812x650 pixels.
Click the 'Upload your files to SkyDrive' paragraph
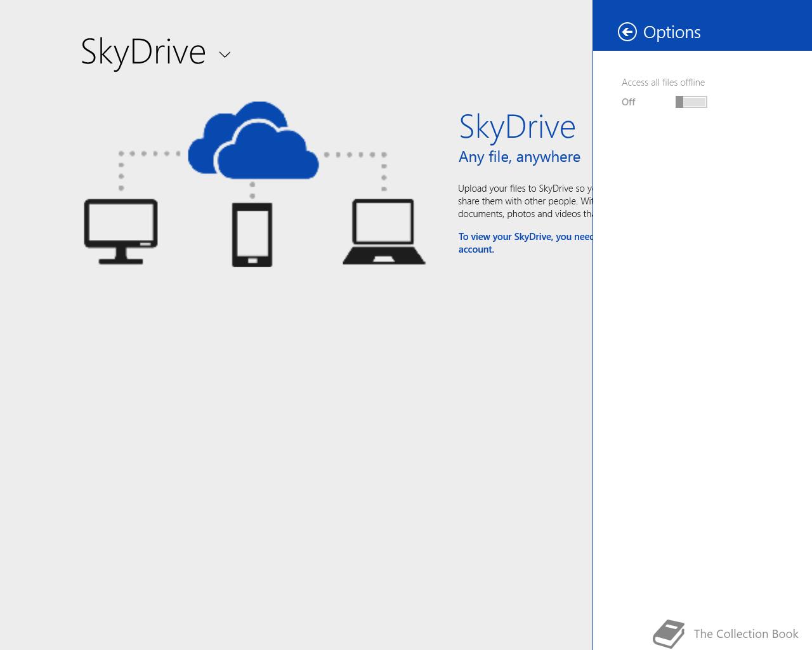click(525, 201)
